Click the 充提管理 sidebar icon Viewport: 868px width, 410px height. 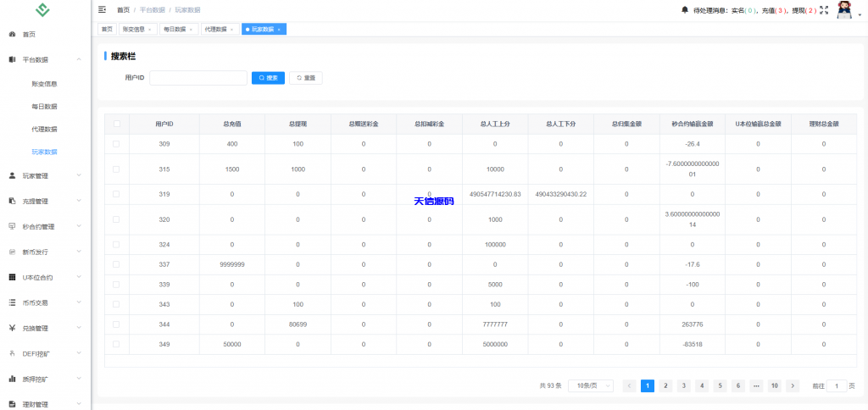click(x=12, y=201)
